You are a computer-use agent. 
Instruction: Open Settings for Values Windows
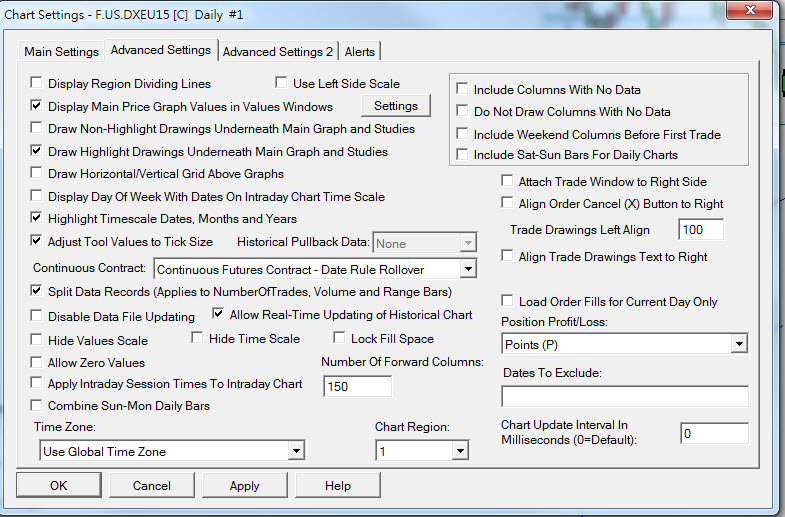[x=396, y=106]
